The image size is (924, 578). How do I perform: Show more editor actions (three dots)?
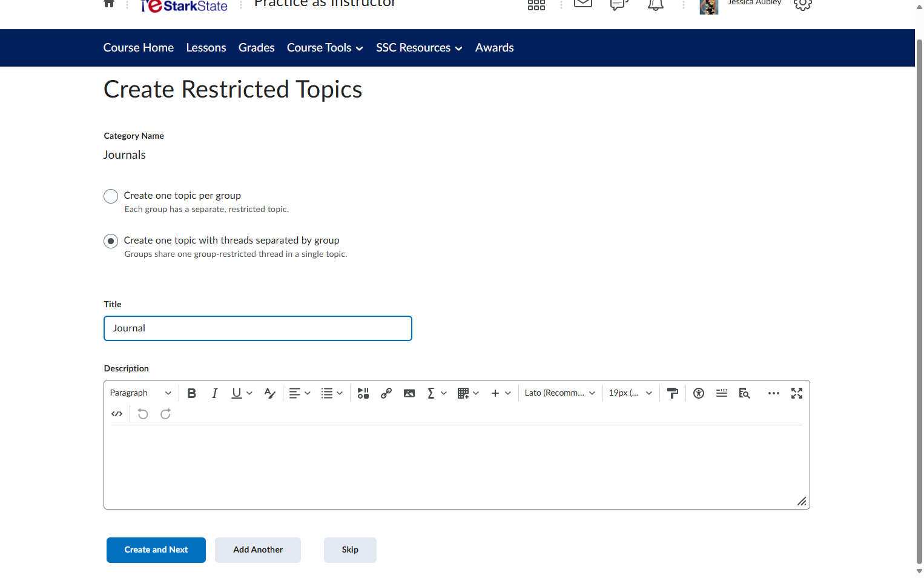[x=774, y=393]
